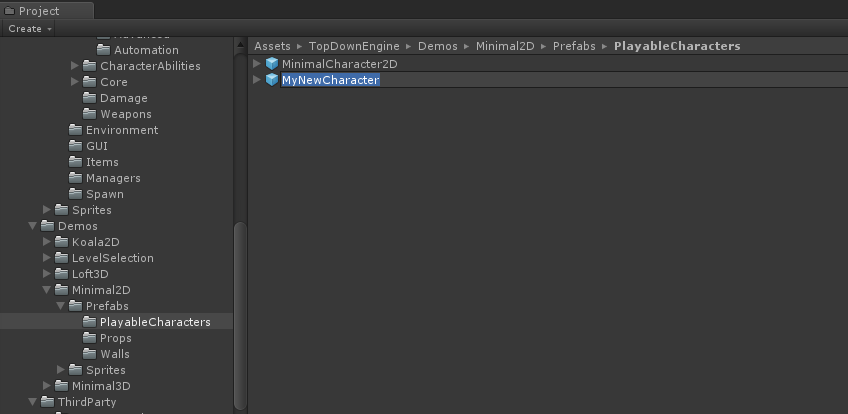Expand the Koala2D folder
The width and height of the screenshot is (848, 414).
tap(47, 242)
